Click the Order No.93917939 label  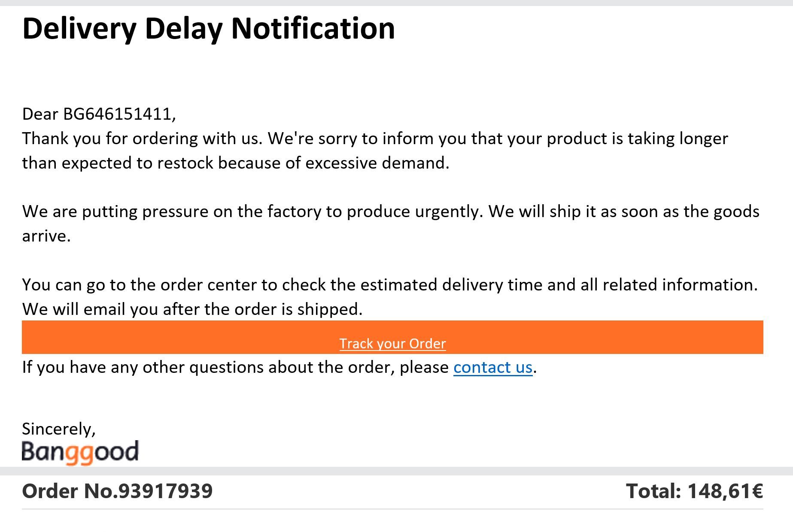point(117,491)
